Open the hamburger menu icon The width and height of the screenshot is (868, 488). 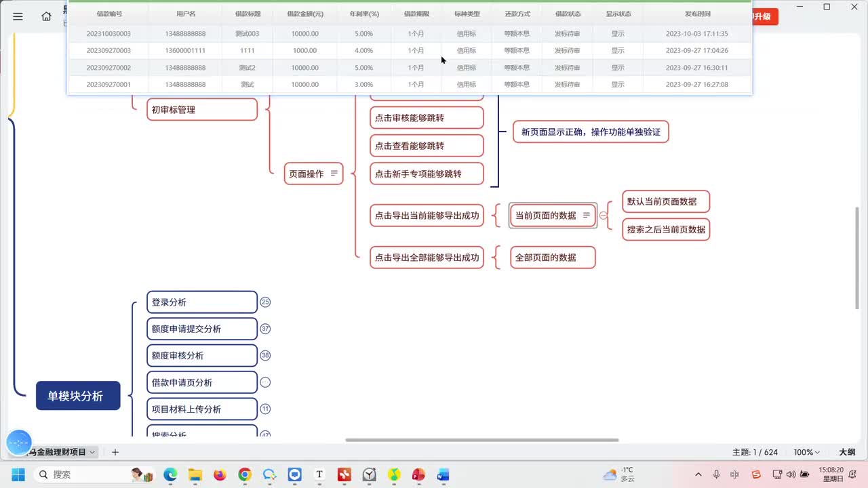(18, 16)
